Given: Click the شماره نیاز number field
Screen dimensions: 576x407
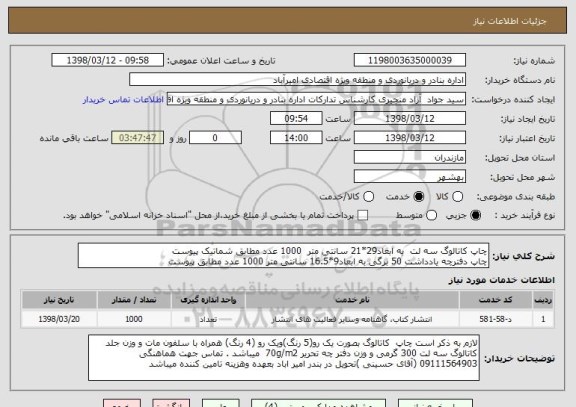Looking at the screenshot, I should point(410,60).
